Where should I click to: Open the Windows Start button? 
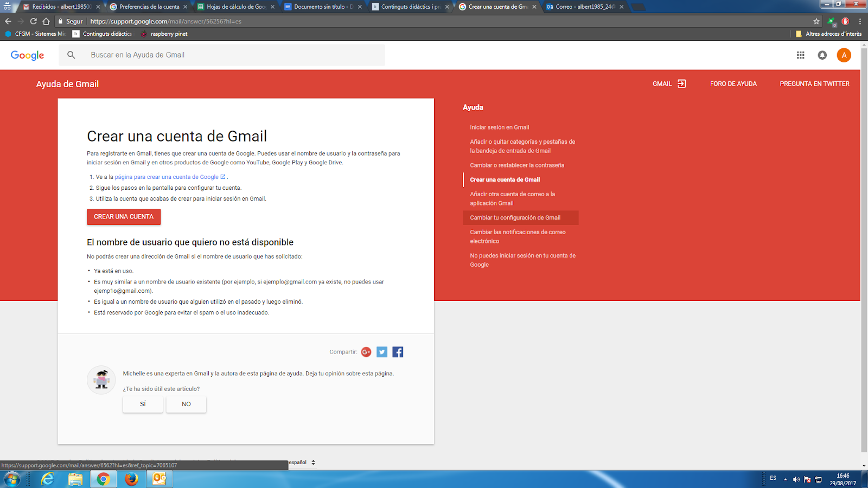[x=12, y=479]
